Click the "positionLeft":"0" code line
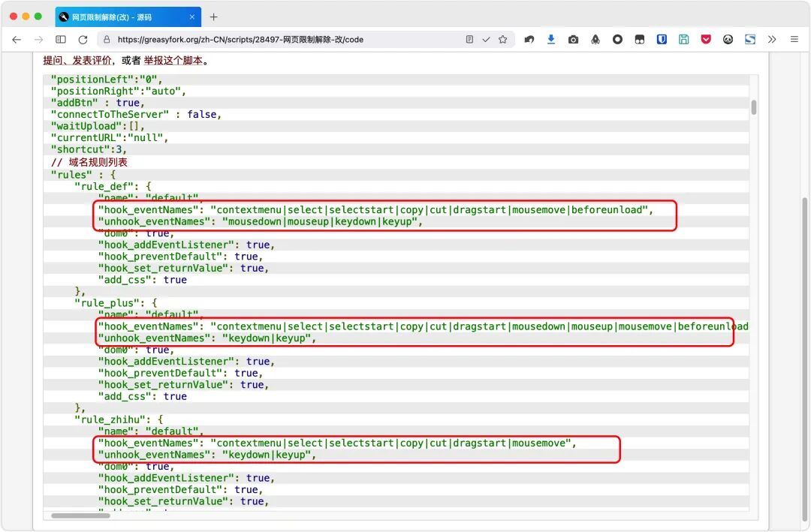The image size is (811, 532). [107, 79]
